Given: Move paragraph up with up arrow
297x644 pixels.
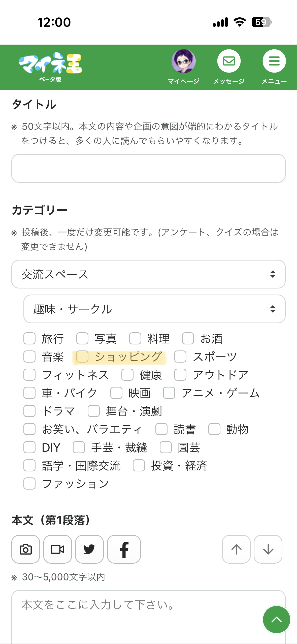Looking at the screenshot, I should [x=236, y=549].
